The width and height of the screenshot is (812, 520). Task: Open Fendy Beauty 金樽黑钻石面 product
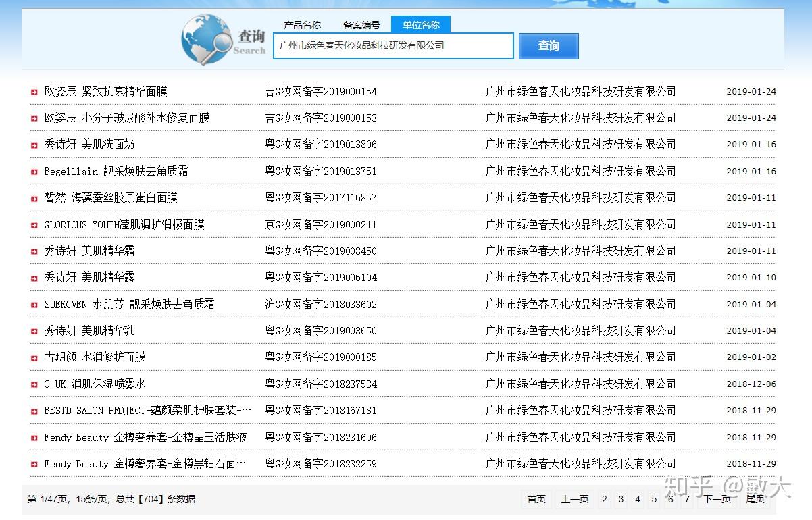tap(145, 463)
